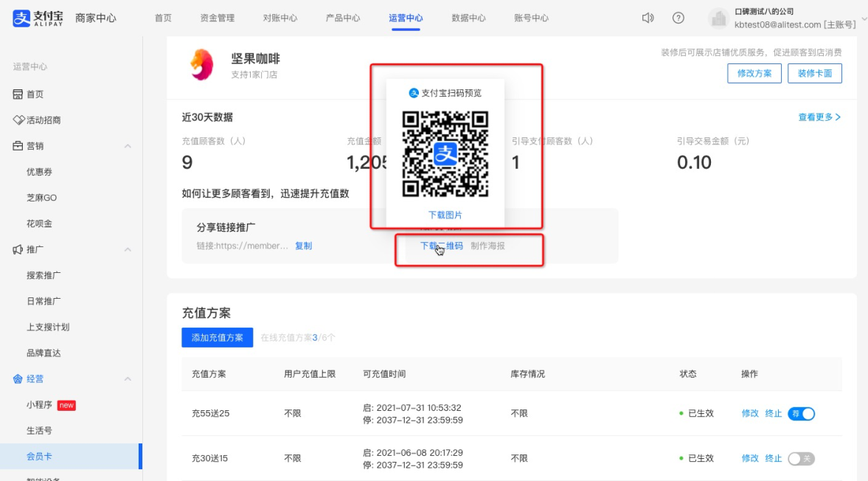Collapse the 经营 sidebar section
The image size is (868, 481).
coord(128,379)
